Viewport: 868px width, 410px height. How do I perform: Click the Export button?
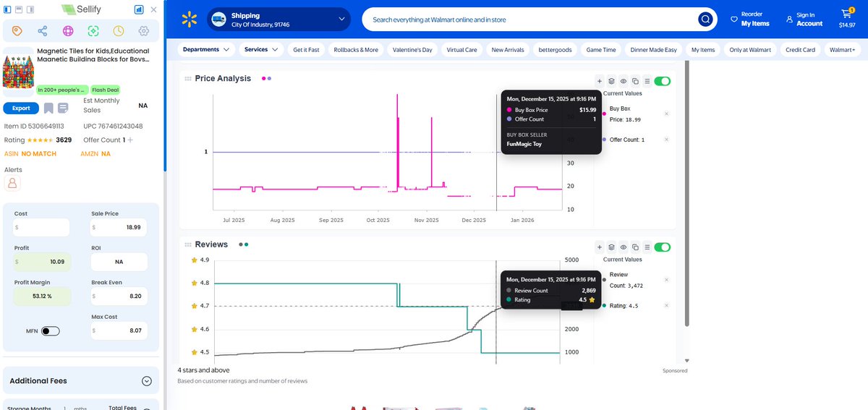[x=21, y=108]
